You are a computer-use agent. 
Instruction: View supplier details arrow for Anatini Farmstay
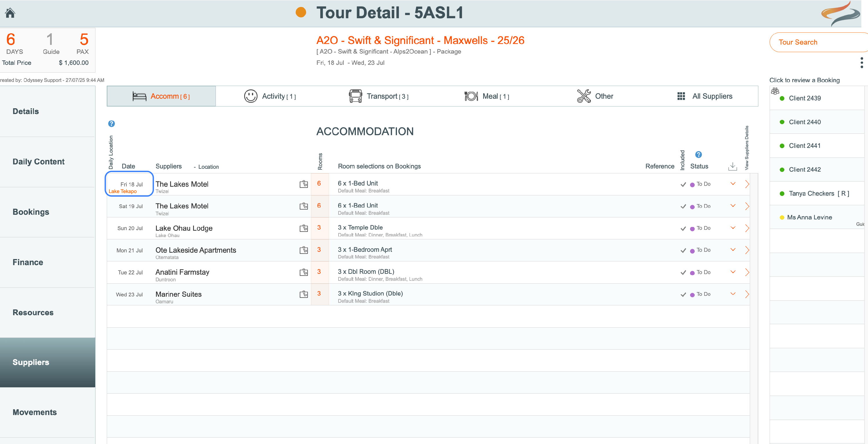coord(747,272)
